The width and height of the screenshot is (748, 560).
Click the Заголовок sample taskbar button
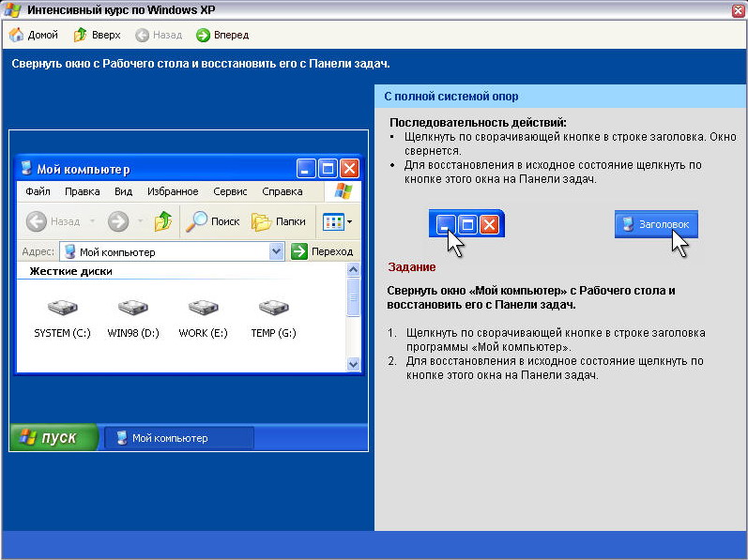click(x=656, y=224)
